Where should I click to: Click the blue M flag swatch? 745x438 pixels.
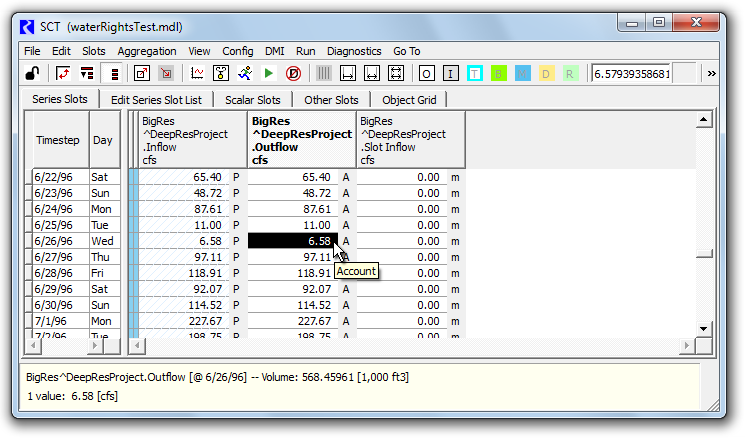click(523, 74)
